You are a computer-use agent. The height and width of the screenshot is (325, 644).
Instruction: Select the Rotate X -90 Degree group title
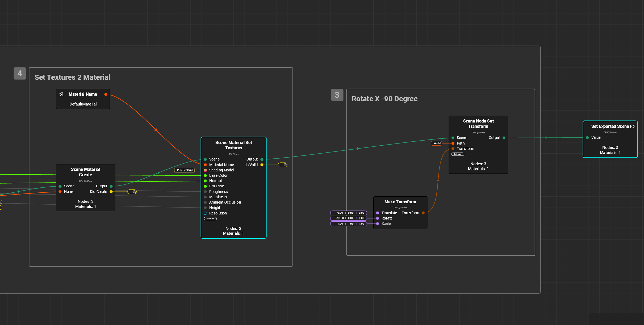point(384,99)
